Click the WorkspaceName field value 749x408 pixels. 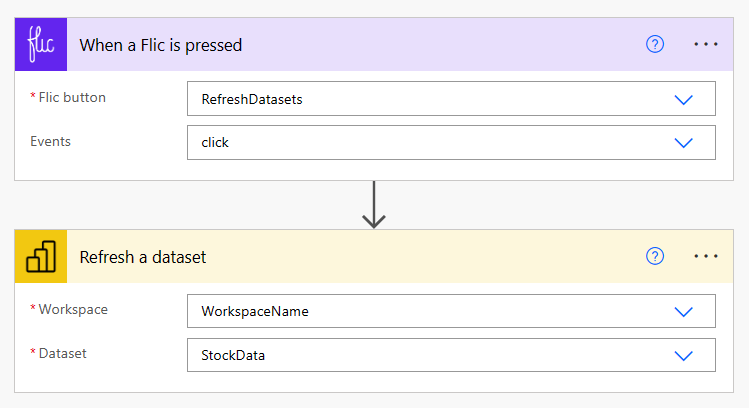255,311
